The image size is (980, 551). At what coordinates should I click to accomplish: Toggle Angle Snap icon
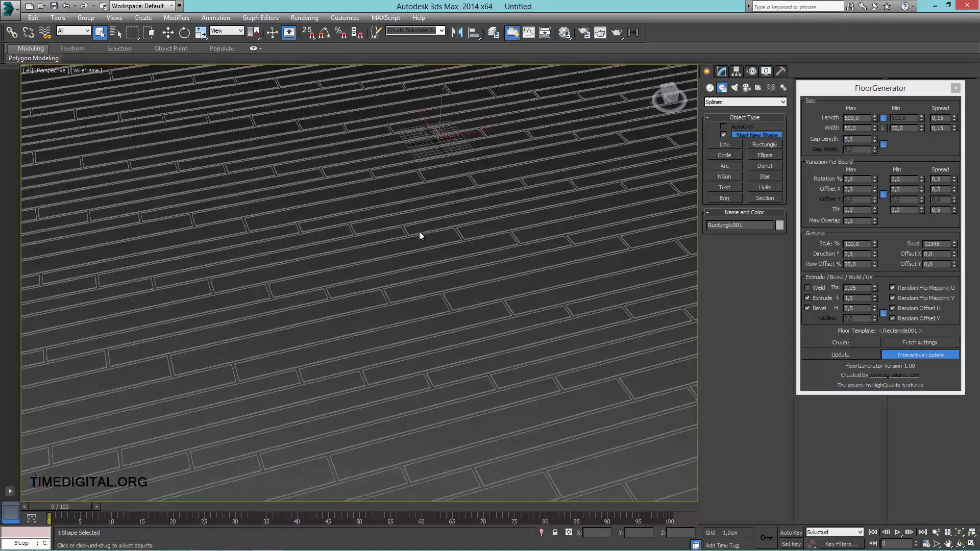324,33
